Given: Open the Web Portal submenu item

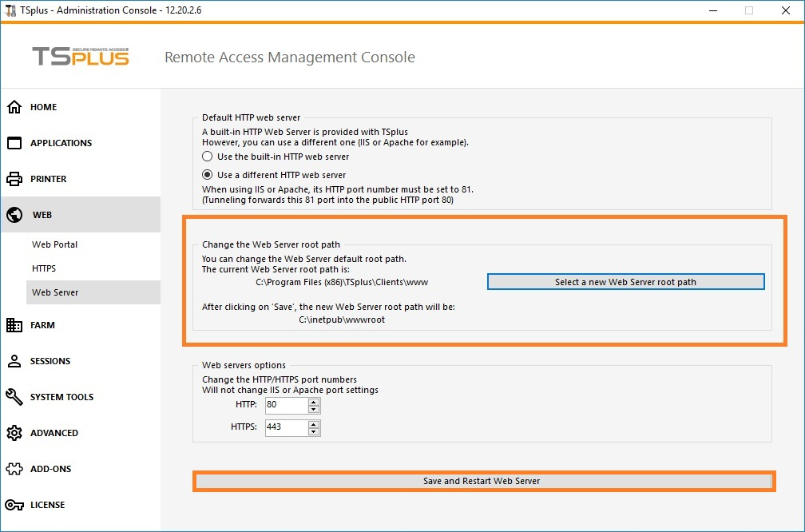Looking at the screenshot, I should click(x=54, y=244).
